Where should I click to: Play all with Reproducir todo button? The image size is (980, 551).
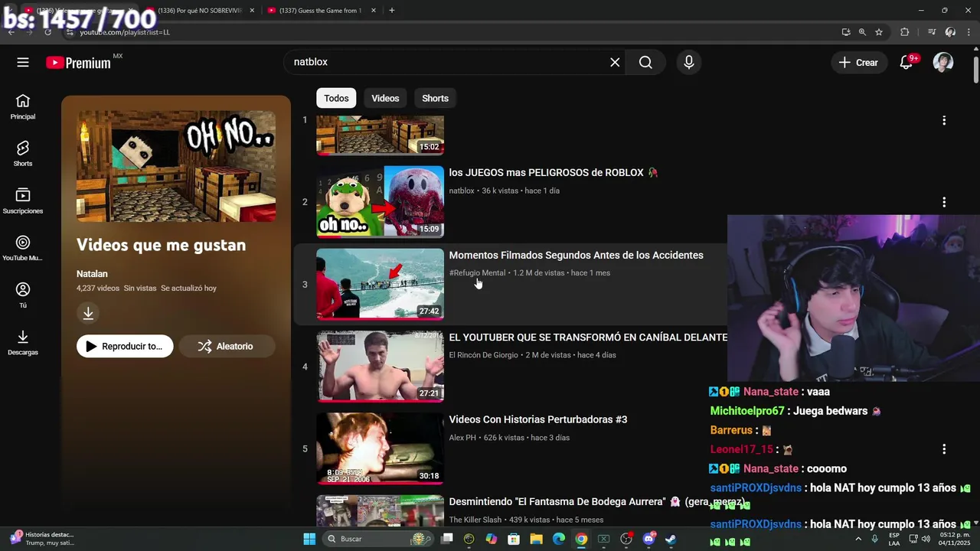125,346
